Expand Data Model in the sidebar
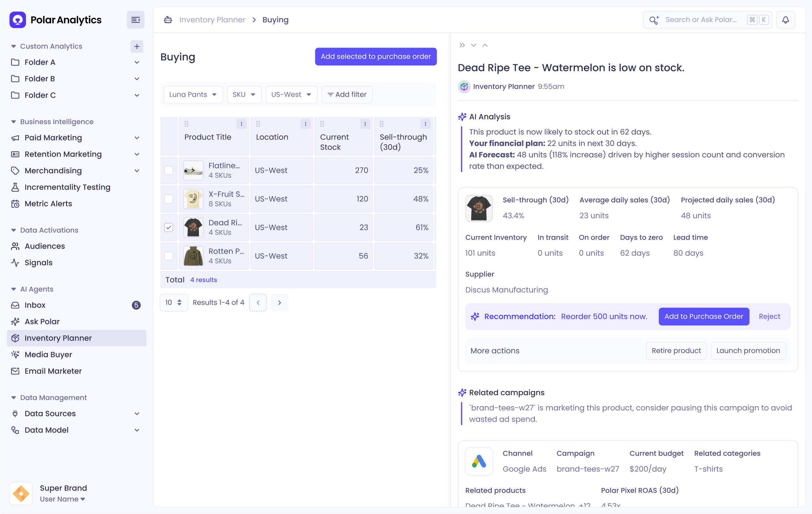 (x=137, y=430)
